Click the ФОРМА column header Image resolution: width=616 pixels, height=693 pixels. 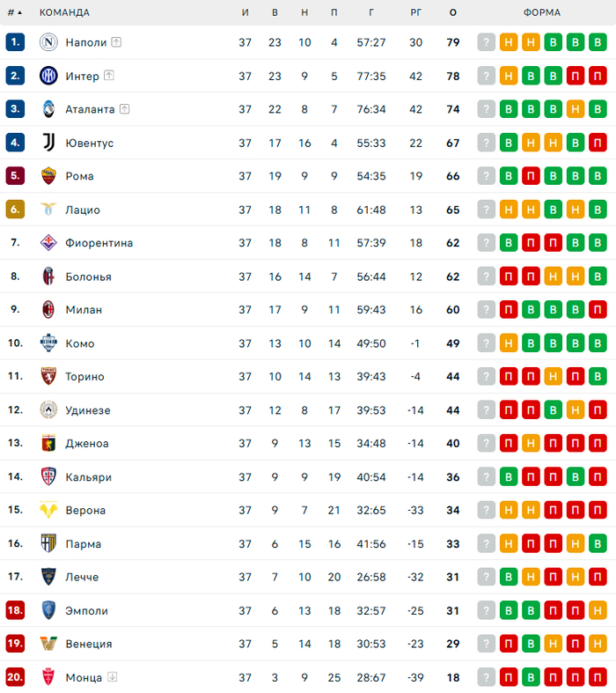(x=541, y=12)
